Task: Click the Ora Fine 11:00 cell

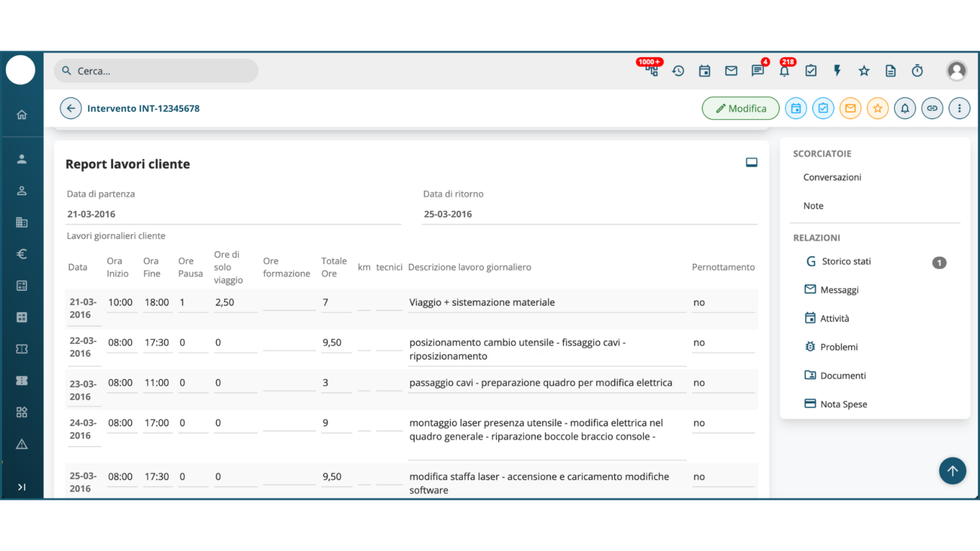Action: coord(157,383)
